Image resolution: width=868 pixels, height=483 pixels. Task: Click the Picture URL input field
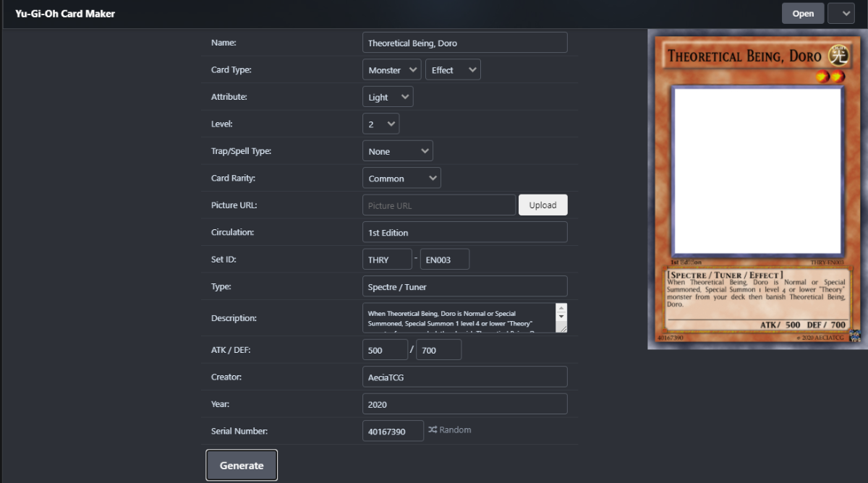(439, 205)
